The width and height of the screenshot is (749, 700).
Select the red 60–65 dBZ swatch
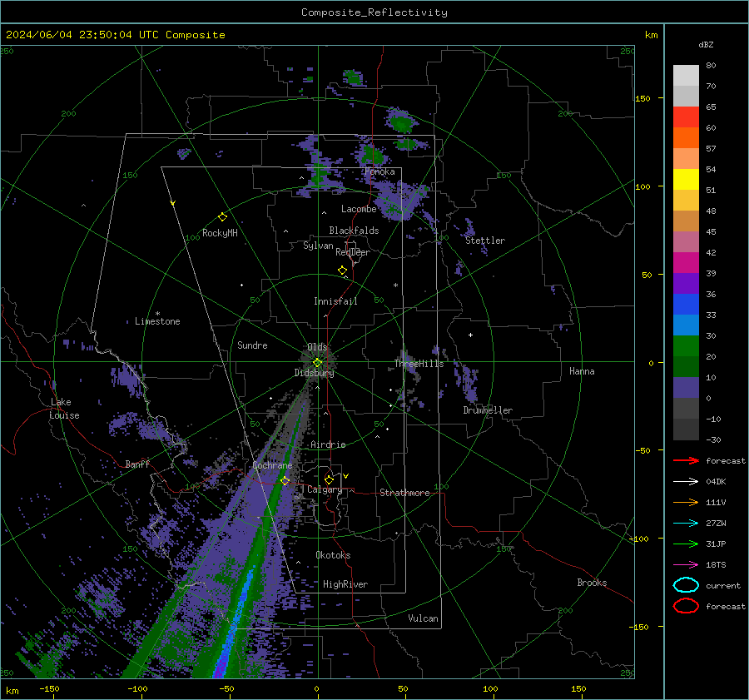[x=686, y=117]
